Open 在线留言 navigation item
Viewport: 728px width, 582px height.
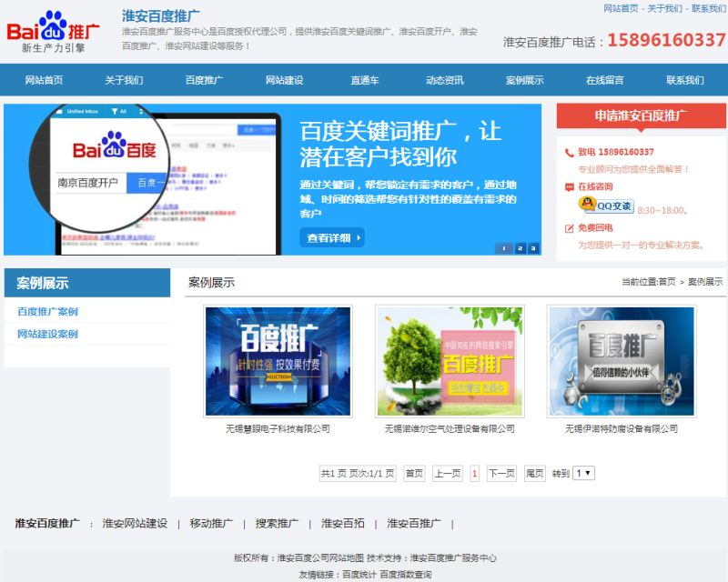[x=605, y=80]
